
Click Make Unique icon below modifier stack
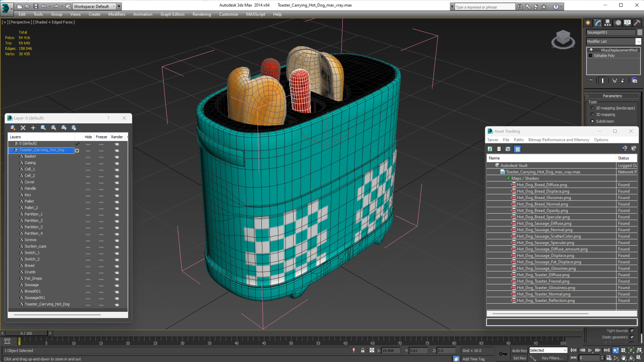(614, 81)
